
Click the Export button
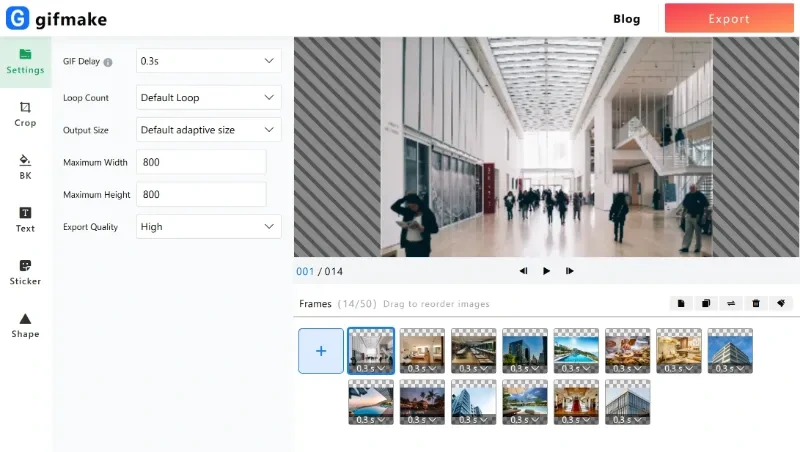[x=729, y=18]
